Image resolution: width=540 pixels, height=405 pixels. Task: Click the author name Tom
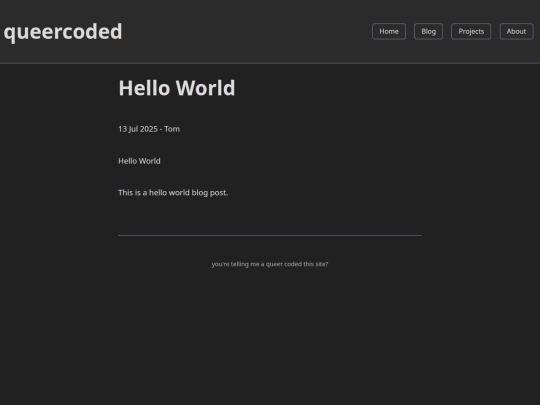tap(172, 129)
